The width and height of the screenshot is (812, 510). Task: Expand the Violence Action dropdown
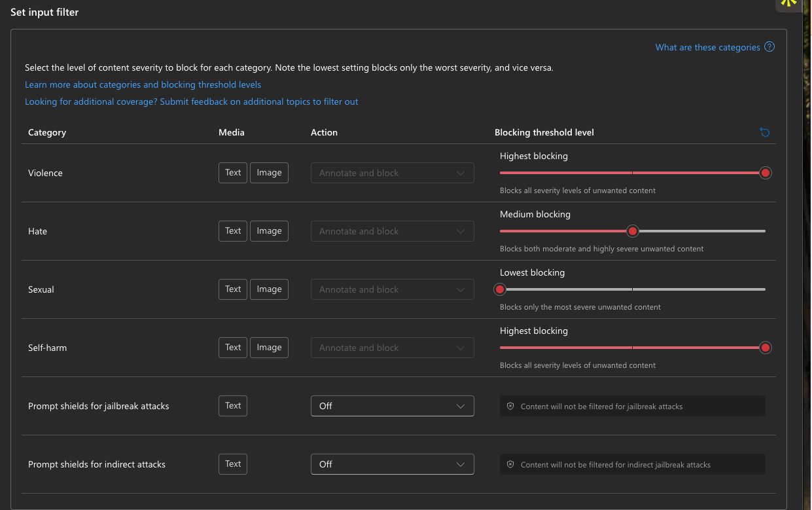[392, 173]
